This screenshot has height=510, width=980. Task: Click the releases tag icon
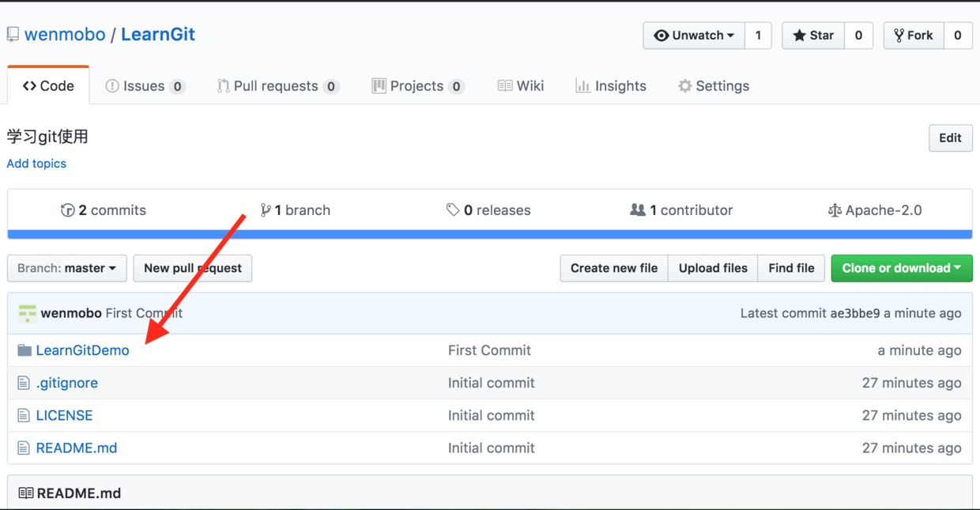[453, 210]
